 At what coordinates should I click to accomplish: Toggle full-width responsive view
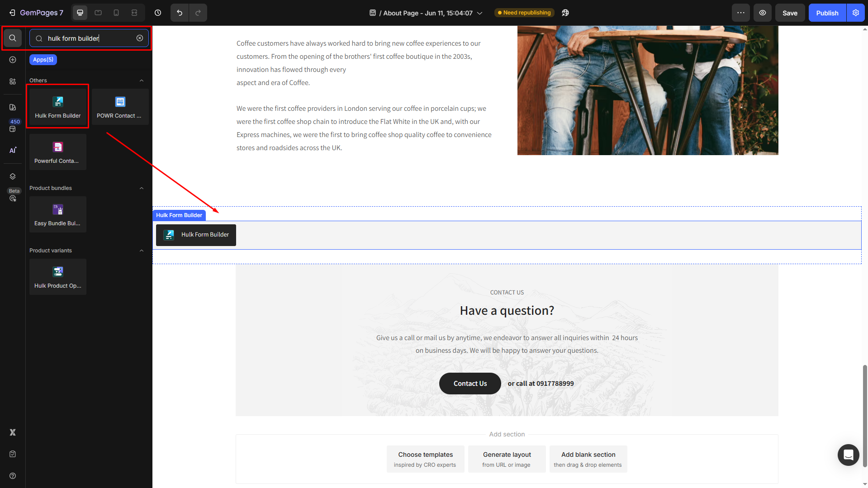134,13
